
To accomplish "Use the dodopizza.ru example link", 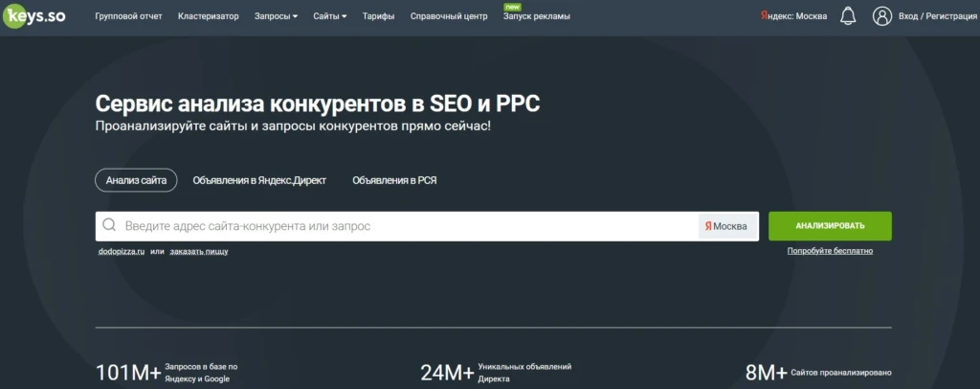I will click(122, 251).
